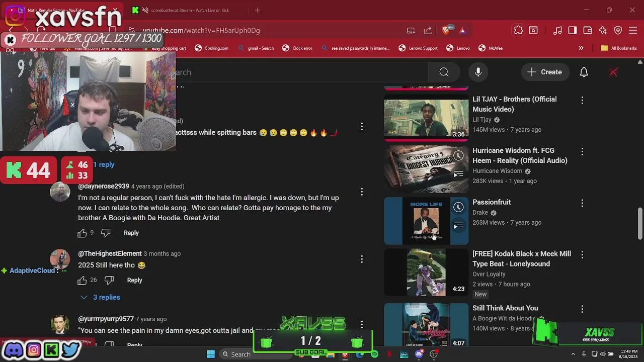Screen dimensions: 644x362
Task: Open Booking.com bookmark
Action: (x=212, y=48)
